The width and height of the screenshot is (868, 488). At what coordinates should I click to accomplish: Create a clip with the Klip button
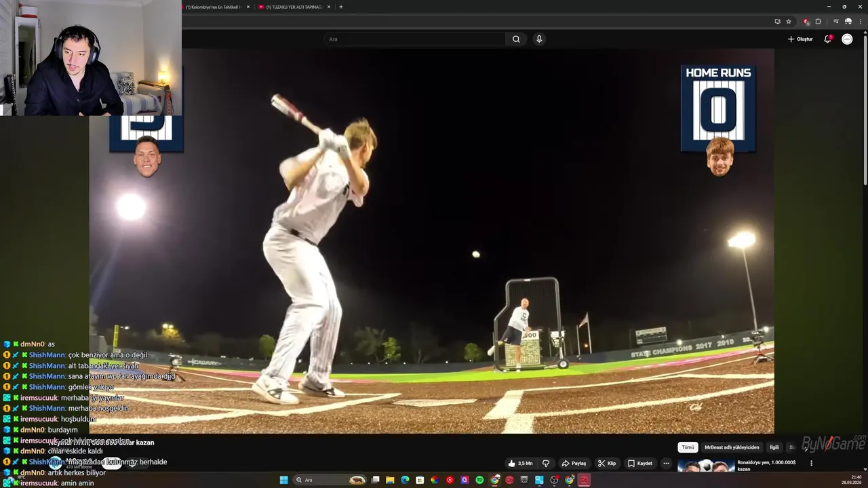607,464
